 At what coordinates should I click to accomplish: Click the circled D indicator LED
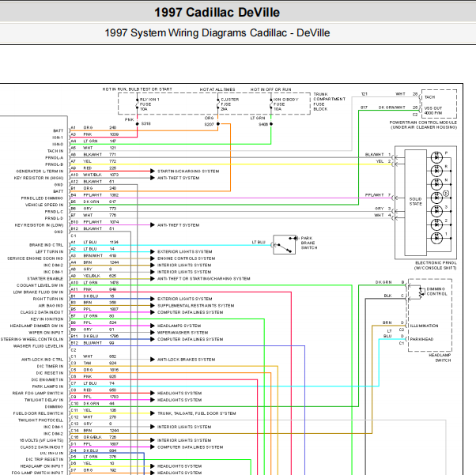pos(436,198)
